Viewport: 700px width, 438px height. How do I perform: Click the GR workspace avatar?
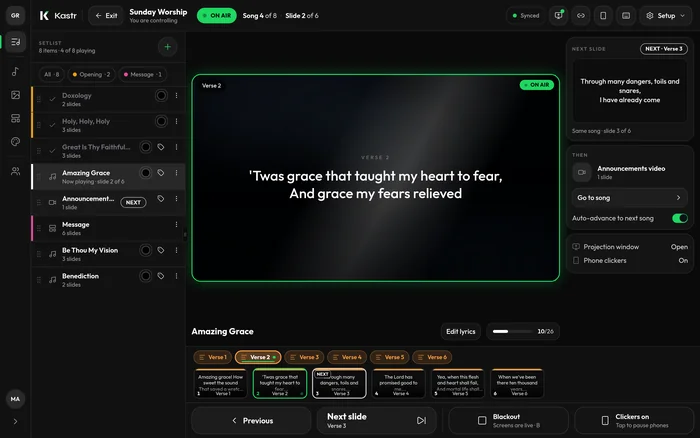point(15,15)
